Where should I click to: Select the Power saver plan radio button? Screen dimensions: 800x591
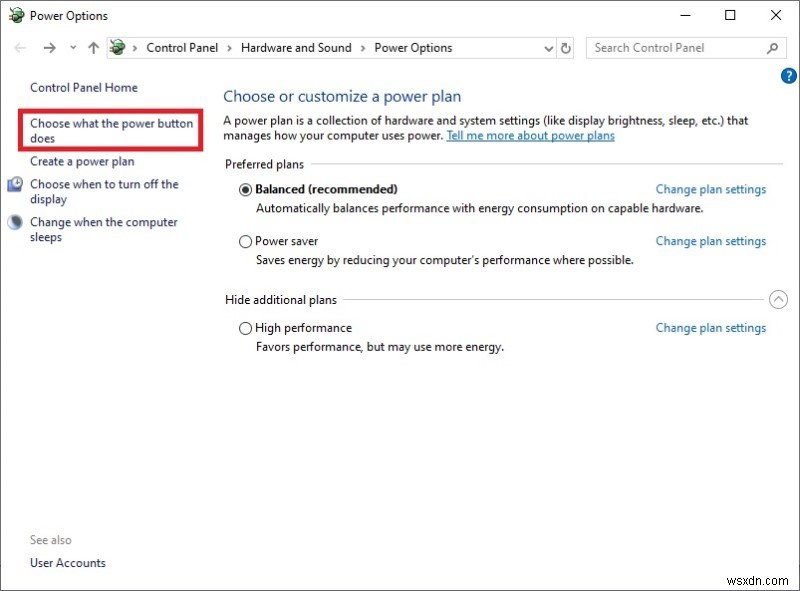point(245,241)
